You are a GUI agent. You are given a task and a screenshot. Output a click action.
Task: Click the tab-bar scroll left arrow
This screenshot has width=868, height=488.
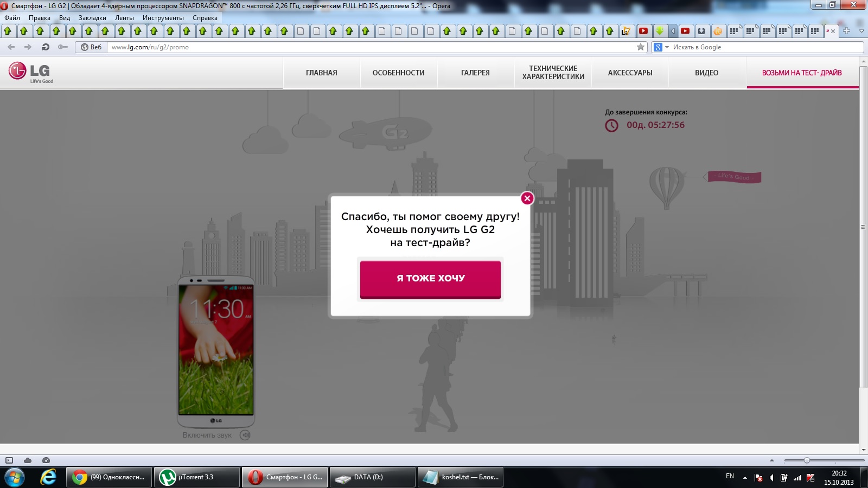(673, 31)
